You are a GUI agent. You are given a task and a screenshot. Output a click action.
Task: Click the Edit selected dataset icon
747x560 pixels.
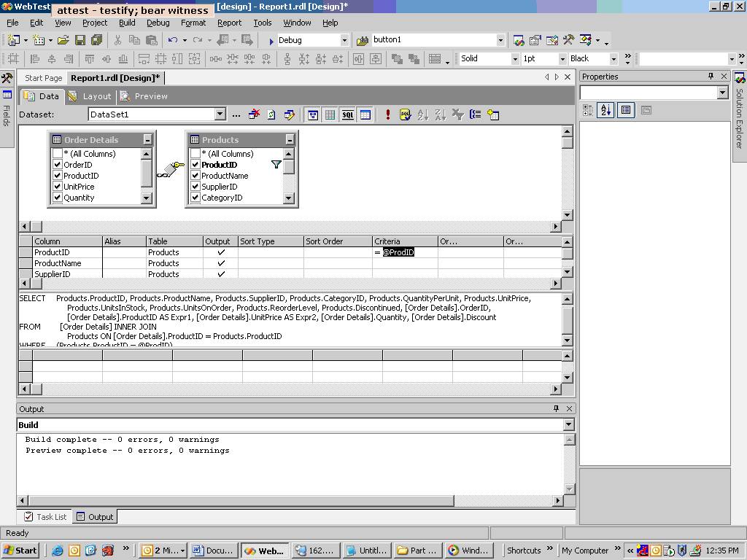pos(289,114)
